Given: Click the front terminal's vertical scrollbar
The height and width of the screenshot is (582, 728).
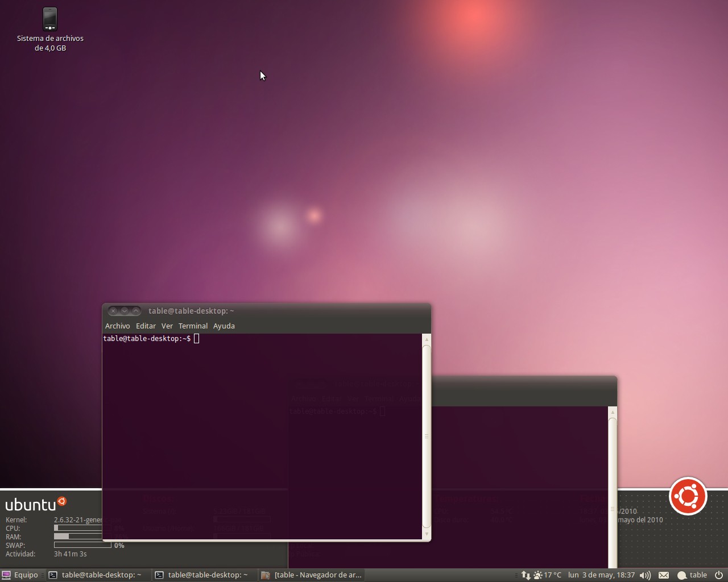Looking at the screenshot, I should click(x=426, y=436).
